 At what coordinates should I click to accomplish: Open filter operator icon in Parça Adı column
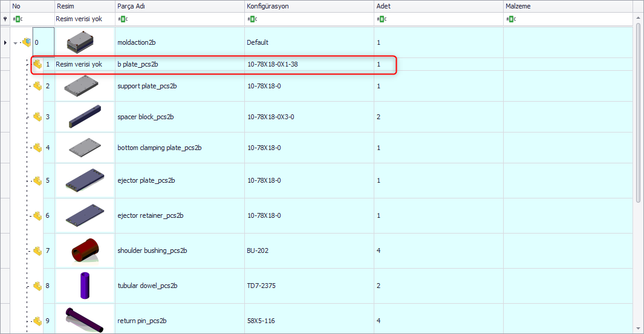(123, 19)
